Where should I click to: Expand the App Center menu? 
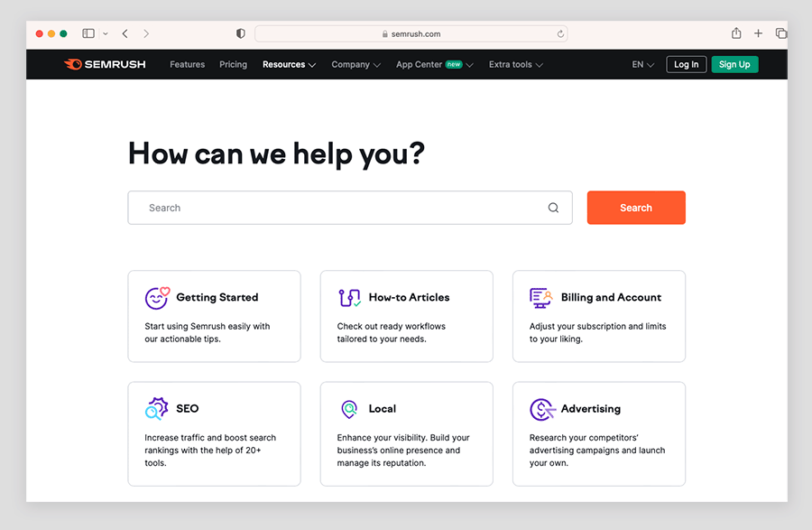[435, 65]
